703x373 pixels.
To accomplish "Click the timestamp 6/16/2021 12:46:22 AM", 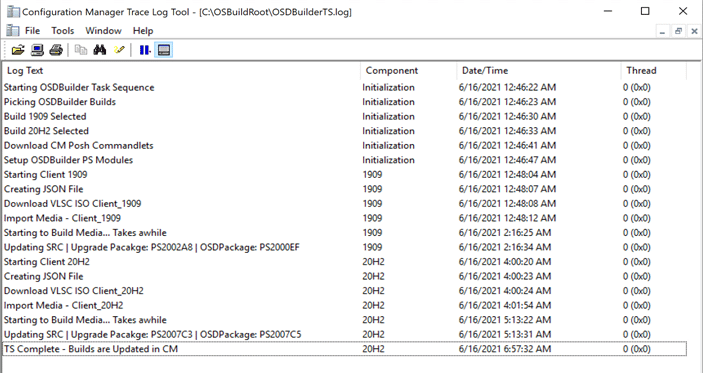I will click(507, 87).
